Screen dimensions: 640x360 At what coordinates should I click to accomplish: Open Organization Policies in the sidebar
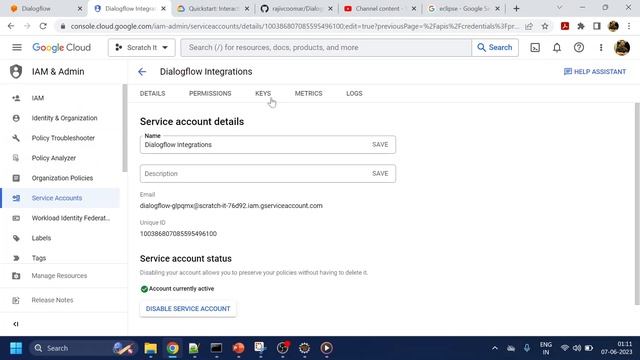coord(60,178)
